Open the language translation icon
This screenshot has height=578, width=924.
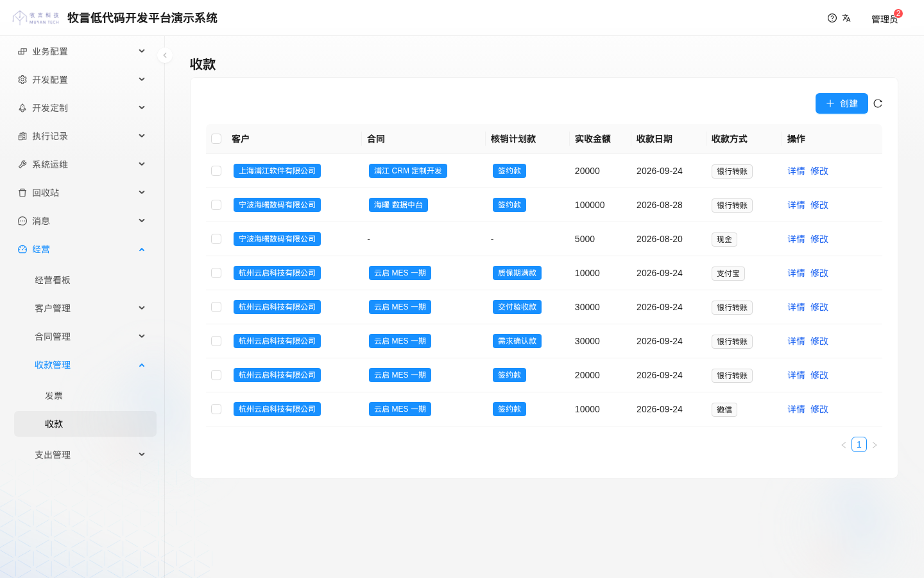[846, 18]
